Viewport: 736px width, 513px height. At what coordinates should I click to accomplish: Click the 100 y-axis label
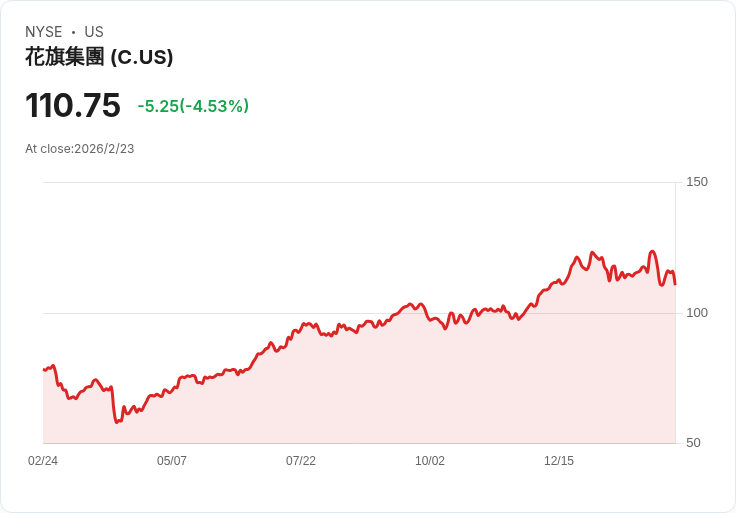click(697, 313)
